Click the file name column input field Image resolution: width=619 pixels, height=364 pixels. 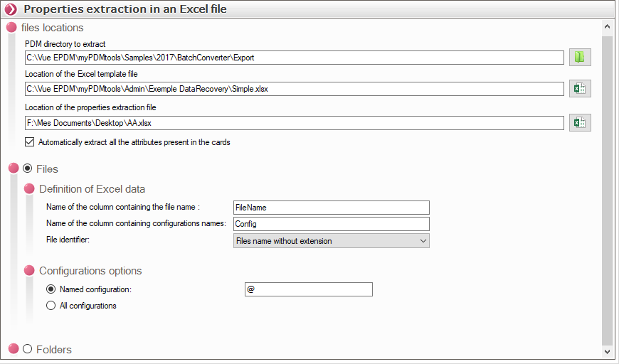coord(331,208)
